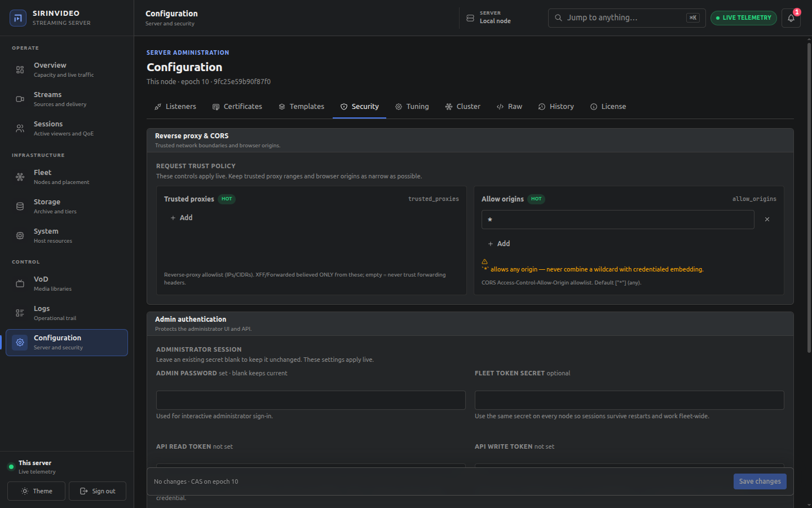Click the Certificates badge icon
812x508 pixels.
[x=216, y=107]
